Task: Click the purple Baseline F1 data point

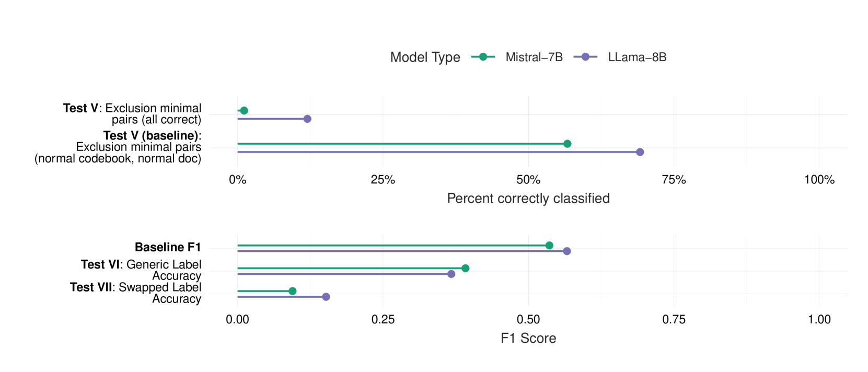Action: tap(567, 251)
